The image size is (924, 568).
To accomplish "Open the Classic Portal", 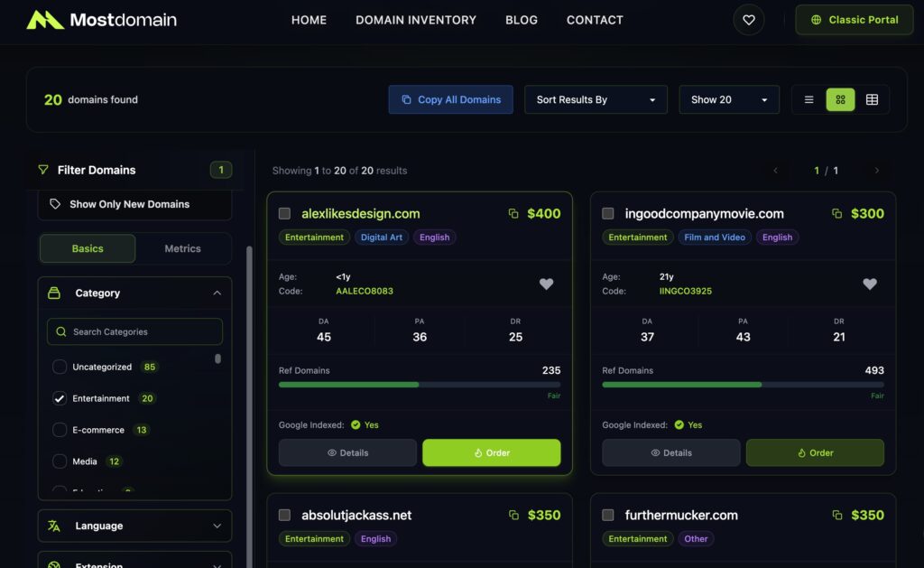I will click(x=855, y=20).
